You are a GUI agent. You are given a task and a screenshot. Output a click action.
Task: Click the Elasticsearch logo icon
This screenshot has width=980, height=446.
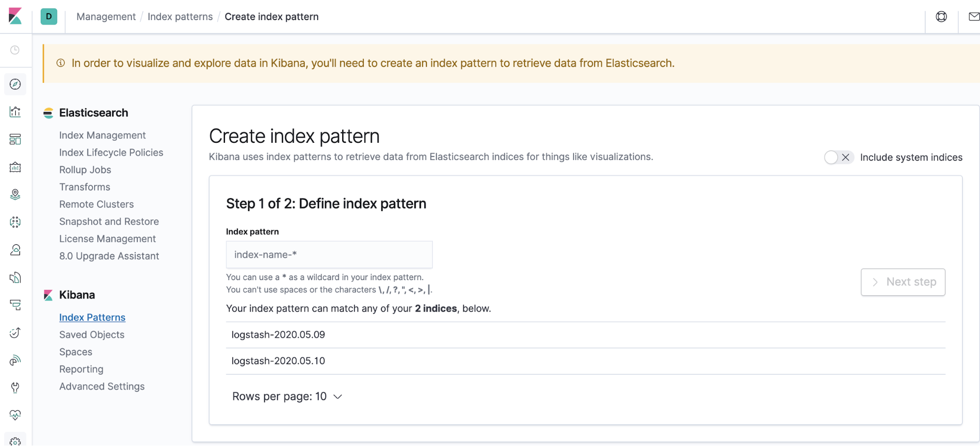tap(48, 113)
